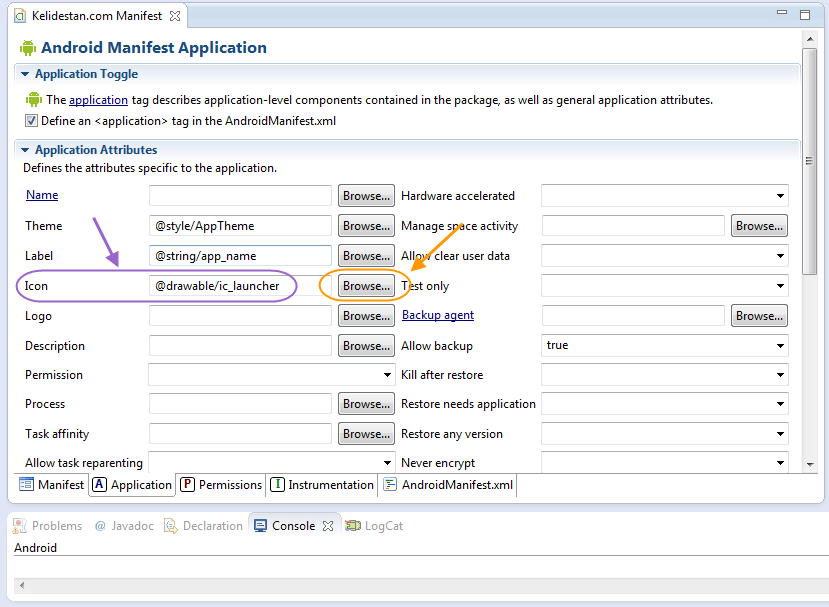Image resolution: width=829 pixels, height=607 pixels.
Task: Collapse the Application Attributes section
Action: [25, 150]
